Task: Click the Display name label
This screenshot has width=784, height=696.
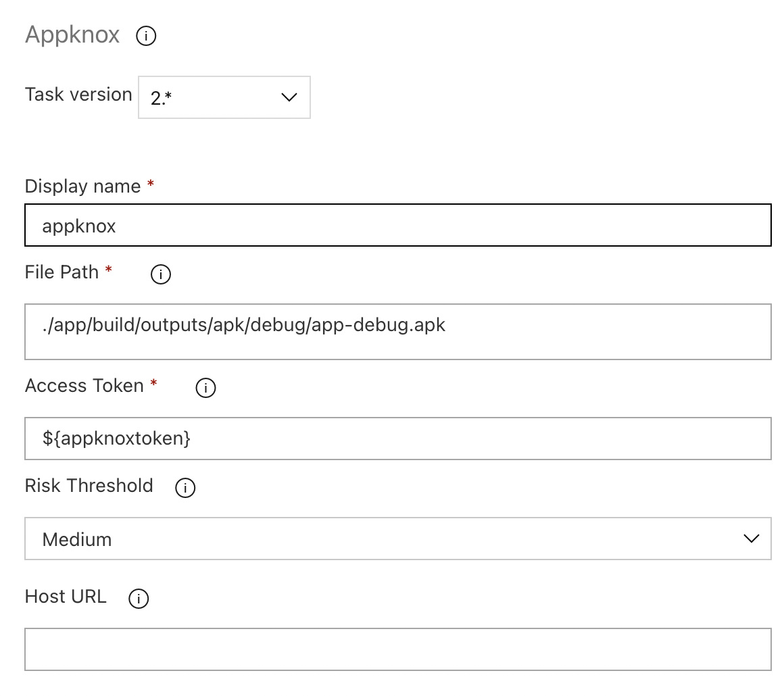Action: (x=83, y=187)
